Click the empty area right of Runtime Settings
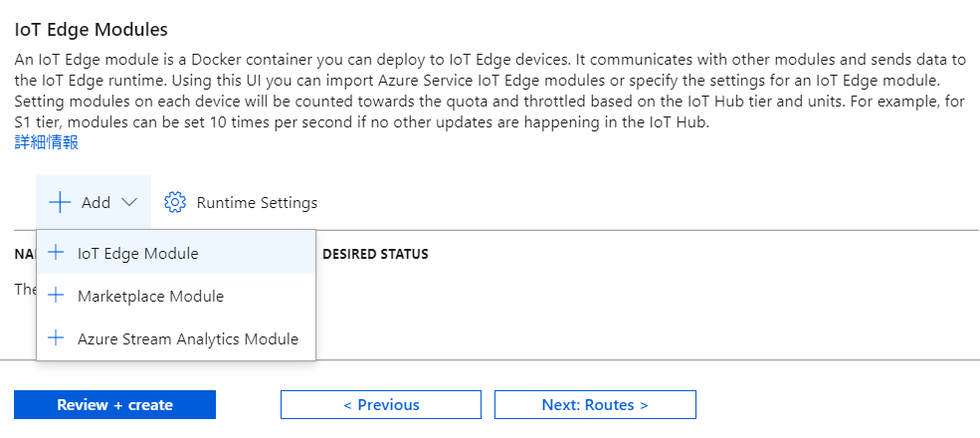Viewport: 980px width, 438px height. coord(647,202)
